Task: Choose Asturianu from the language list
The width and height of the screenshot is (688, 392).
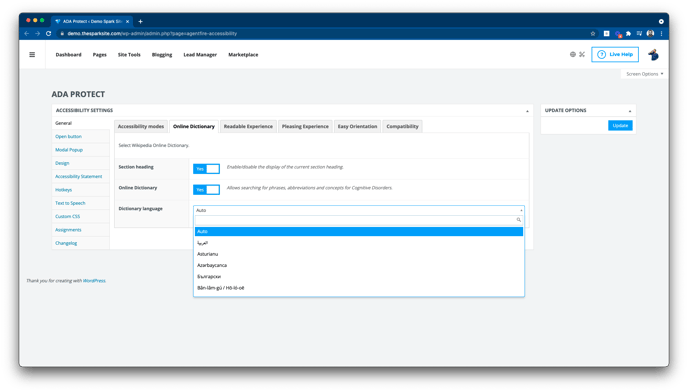Action: coord(359,254)
